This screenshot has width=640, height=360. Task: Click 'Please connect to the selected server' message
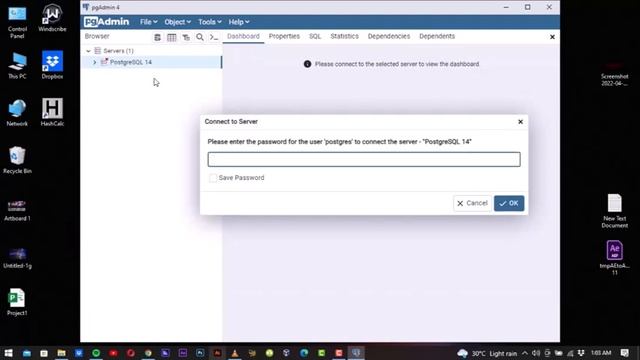397,64
